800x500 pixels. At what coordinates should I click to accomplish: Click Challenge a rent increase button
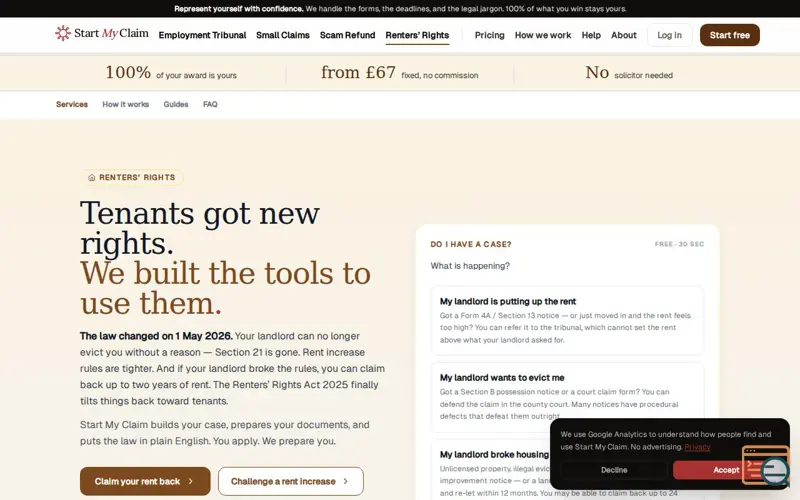click(x=291, y=481)
